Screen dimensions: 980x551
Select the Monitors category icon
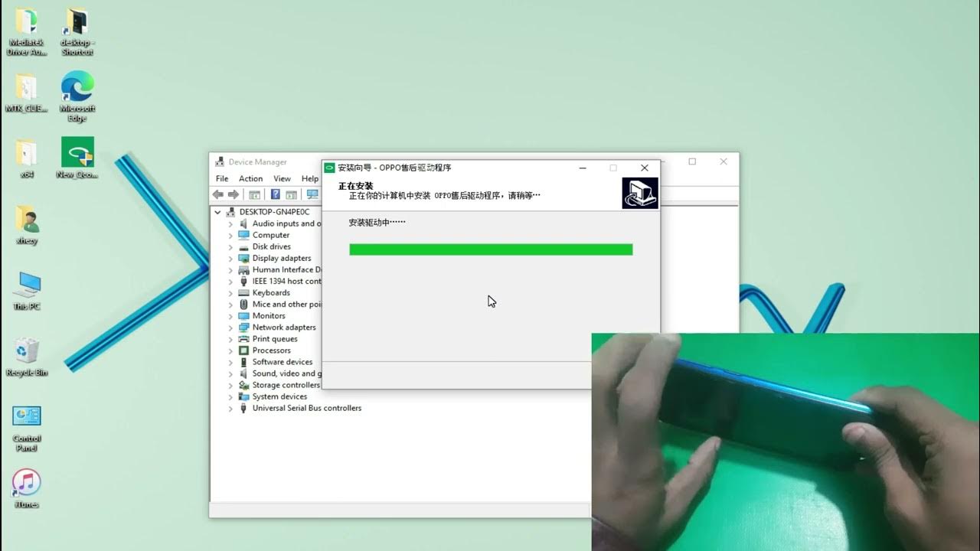click(244, 315)
